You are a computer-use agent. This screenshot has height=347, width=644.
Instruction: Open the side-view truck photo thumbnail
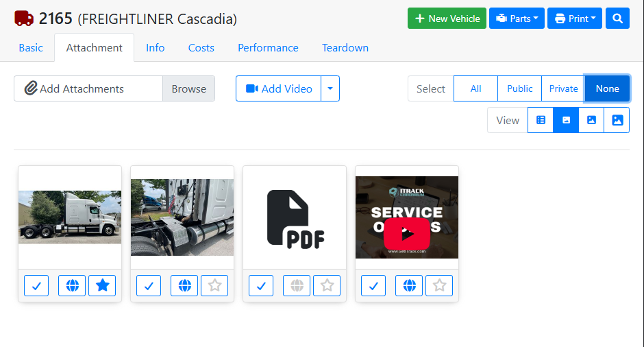point(70,217)
